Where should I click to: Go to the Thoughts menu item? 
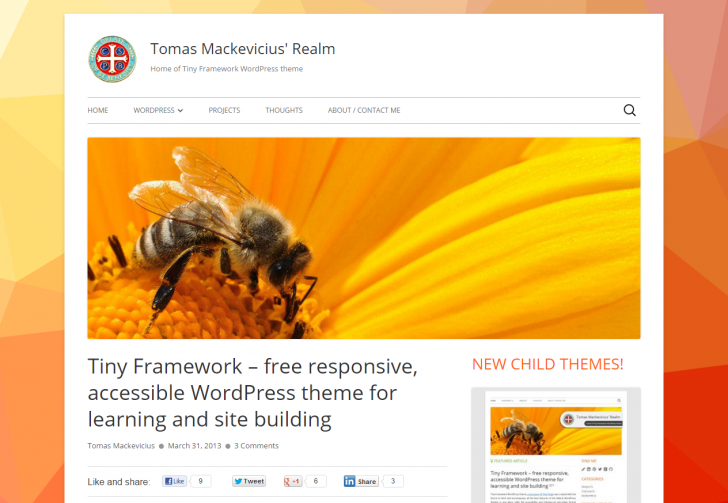pos(284,111)
